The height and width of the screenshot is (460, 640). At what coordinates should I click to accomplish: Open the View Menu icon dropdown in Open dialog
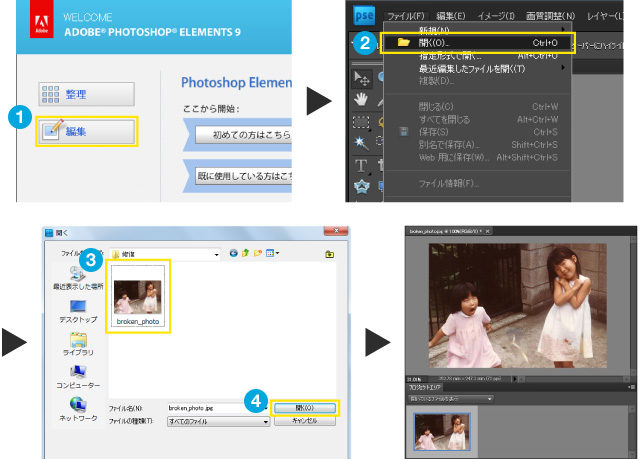click(x=272, y=253)
